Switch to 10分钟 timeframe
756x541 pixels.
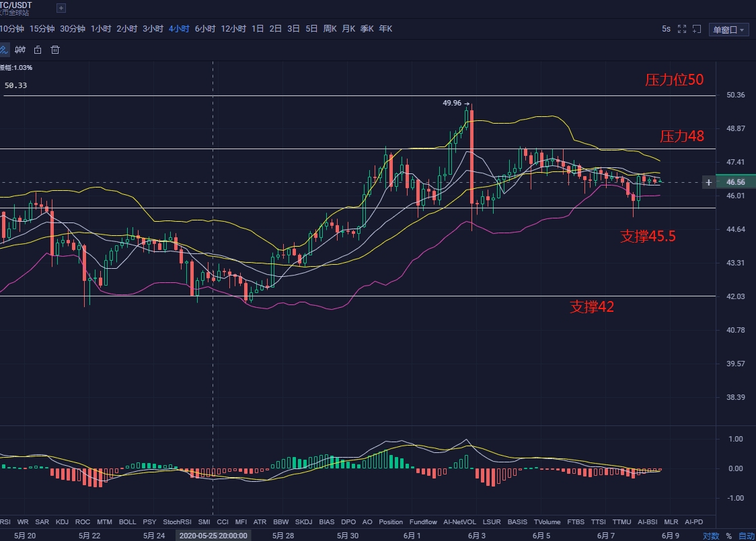11,29
